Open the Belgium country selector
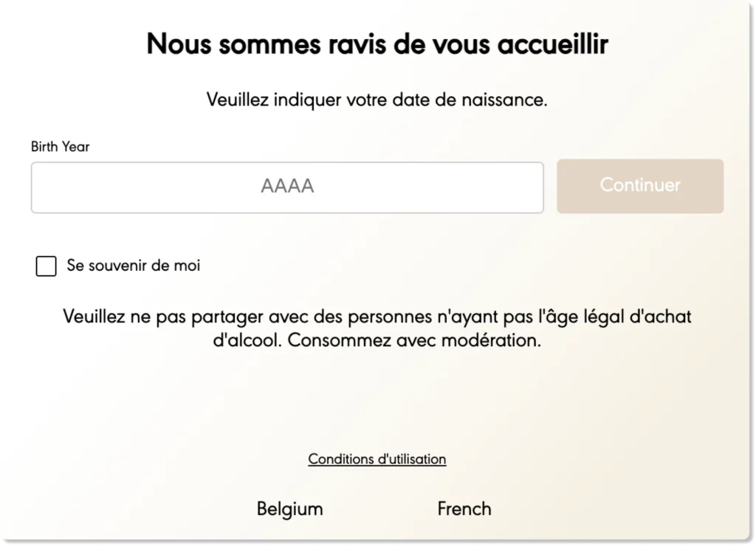756x546 pixels. click(x=289, y=509)
